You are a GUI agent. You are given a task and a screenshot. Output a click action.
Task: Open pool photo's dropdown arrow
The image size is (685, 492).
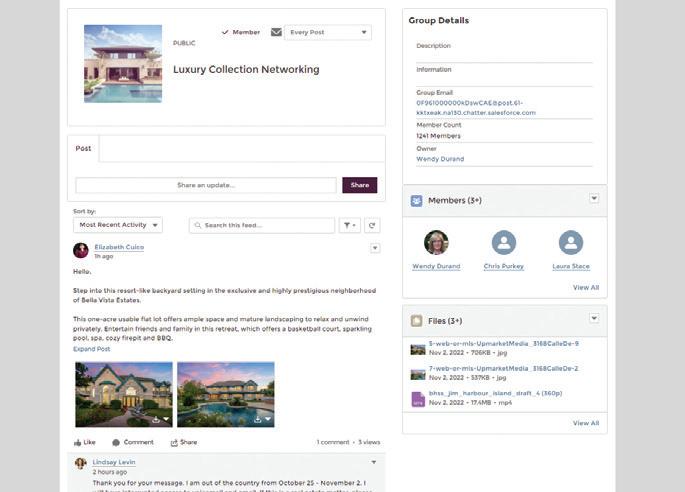click(x=268, y=419)
